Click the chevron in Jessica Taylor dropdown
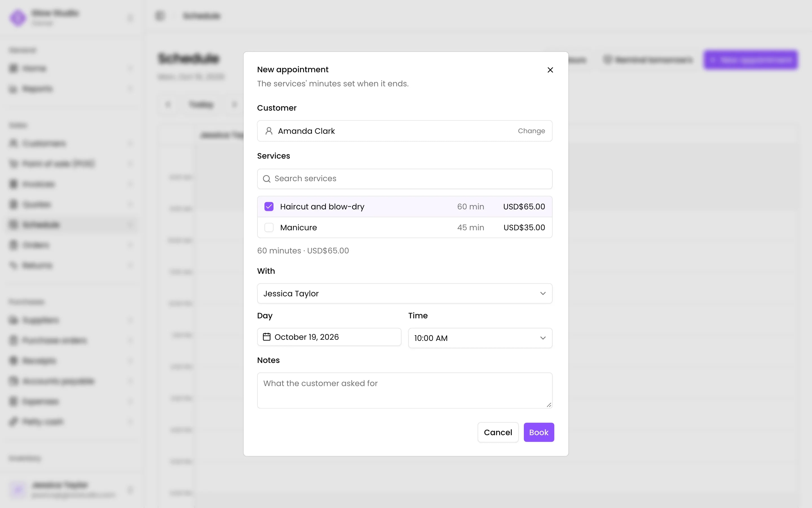 (543, 294)
